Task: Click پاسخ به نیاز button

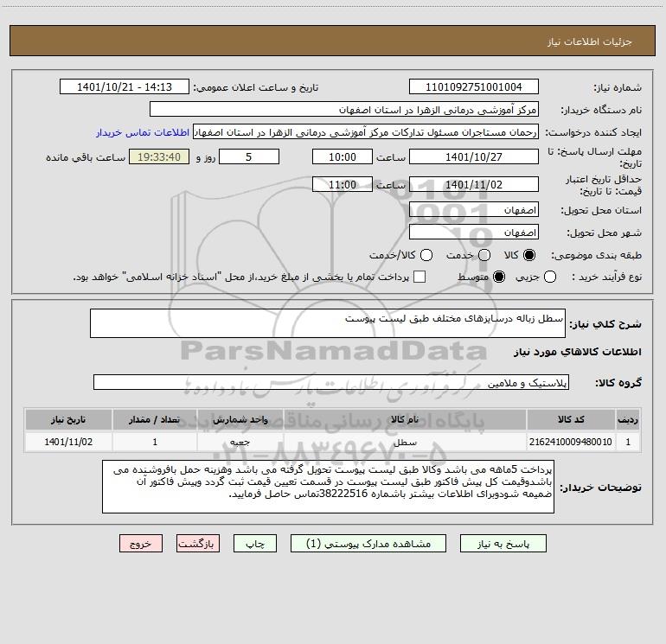Action: tap(503, 544)
